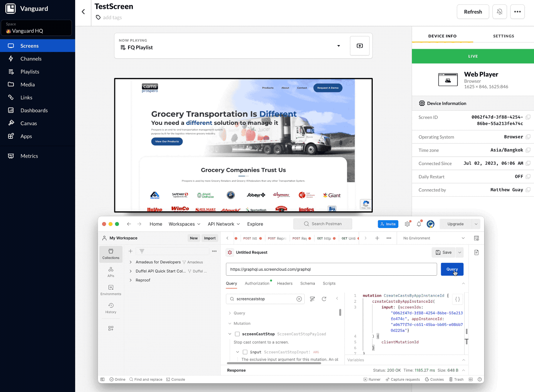Open Cookies in Postman status bar

click(x=434, y=380)
